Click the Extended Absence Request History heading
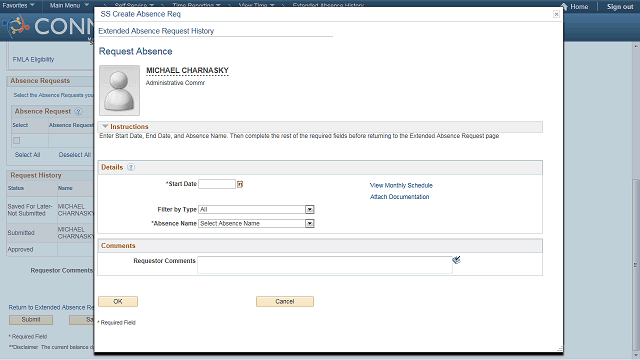Viewport: 640px width, 360px height. tap(156, 31)
